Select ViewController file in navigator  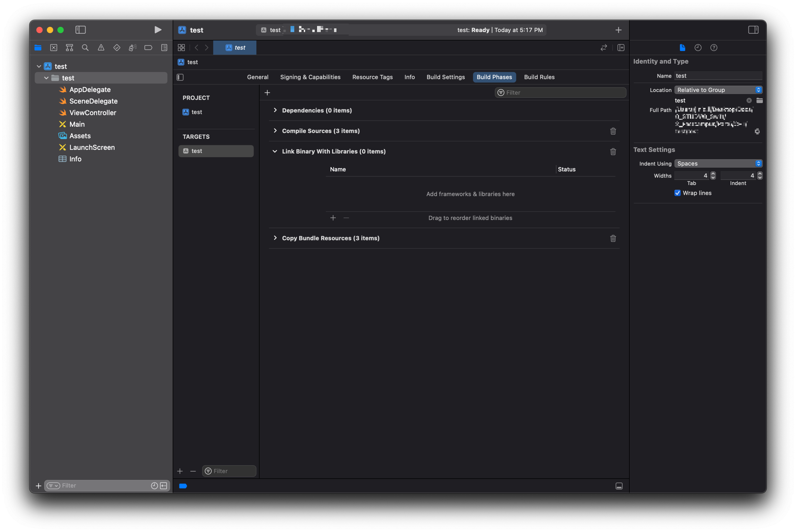[x=92, y=113]
